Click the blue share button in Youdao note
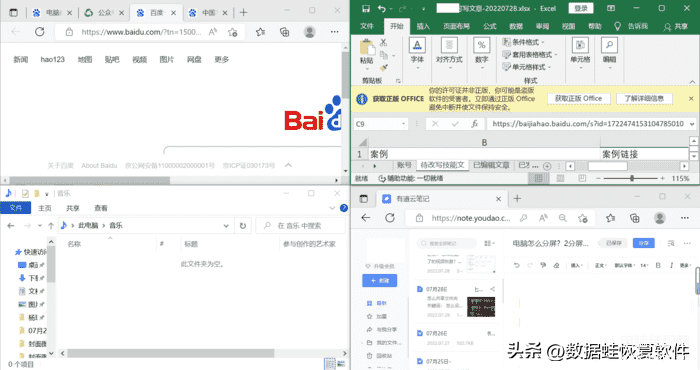This screenshot has height=370, width=700. 643,243
